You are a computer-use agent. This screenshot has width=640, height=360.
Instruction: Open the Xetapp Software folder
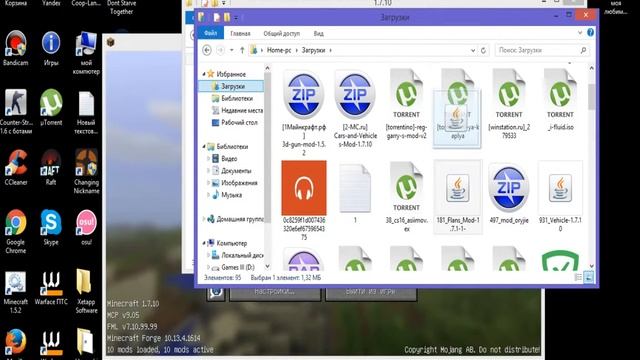(86, 292)
